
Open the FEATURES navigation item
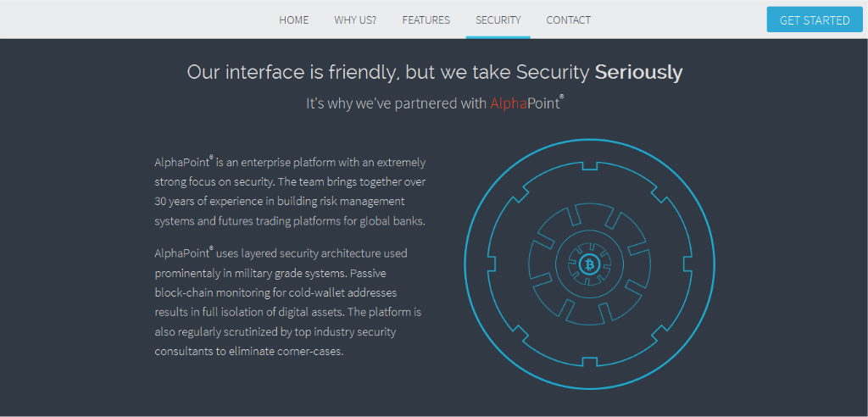tap(426, 20)
